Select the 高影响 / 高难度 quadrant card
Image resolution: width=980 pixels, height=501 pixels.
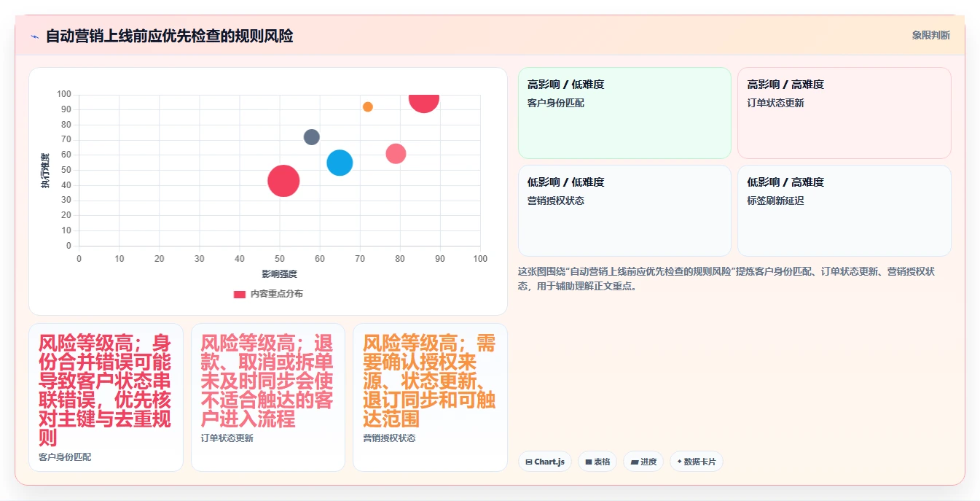point(844,113)
